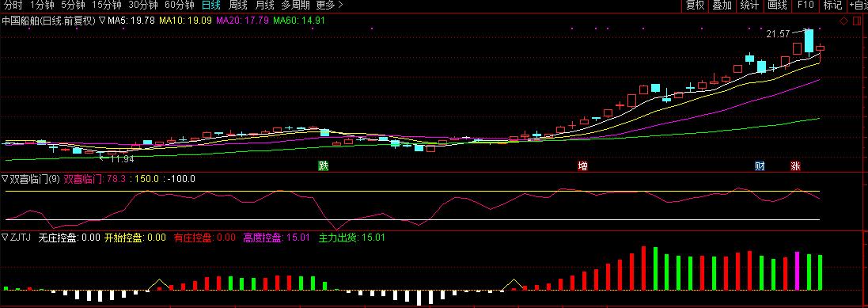The width and height of the screenshot is (868, 308).
Task: Click the blue 财 marker below the chart
Action: pyautogui.click(x=760, y=165)
